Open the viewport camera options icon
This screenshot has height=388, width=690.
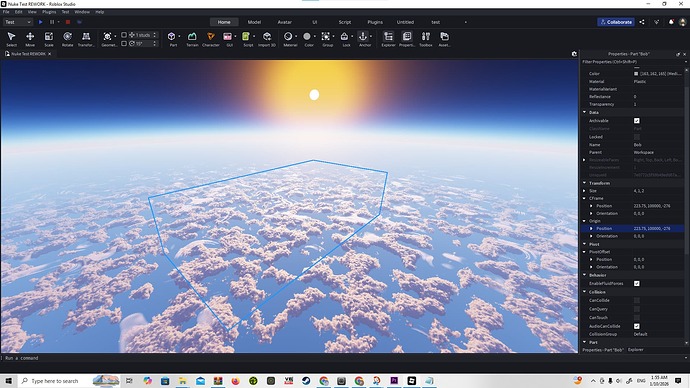(x=574, y=54)
